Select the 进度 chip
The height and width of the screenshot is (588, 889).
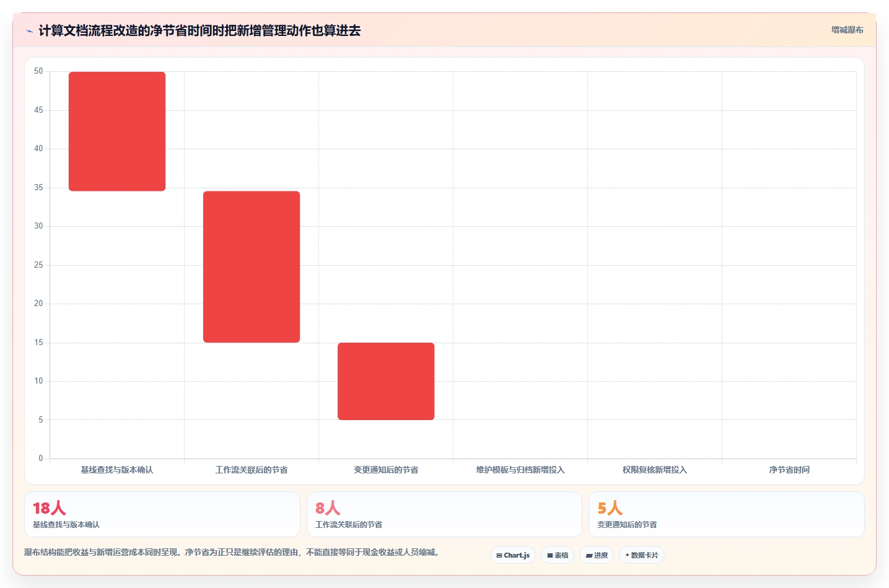pyautogui.click(x=597, y=555)
